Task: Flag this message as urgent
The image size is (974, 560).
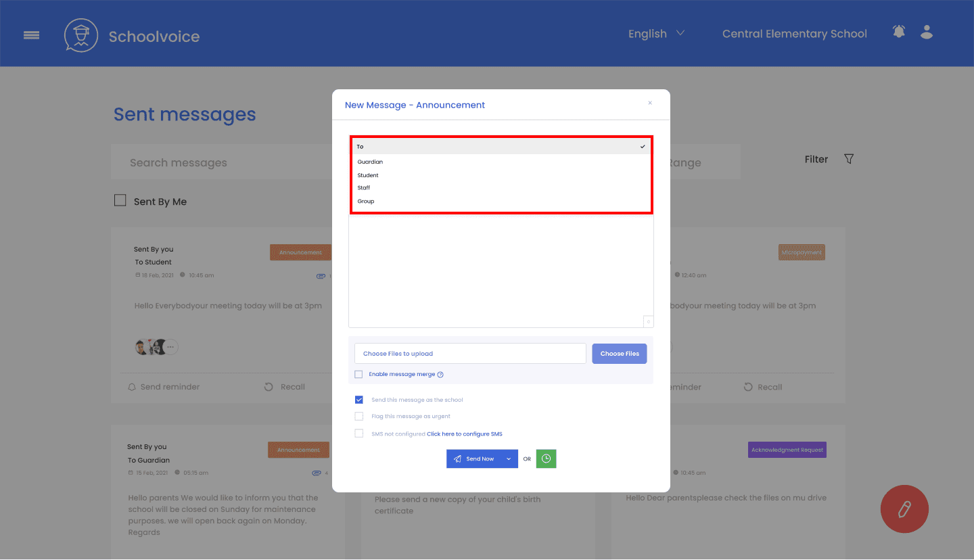Action: tap(358, 416)
